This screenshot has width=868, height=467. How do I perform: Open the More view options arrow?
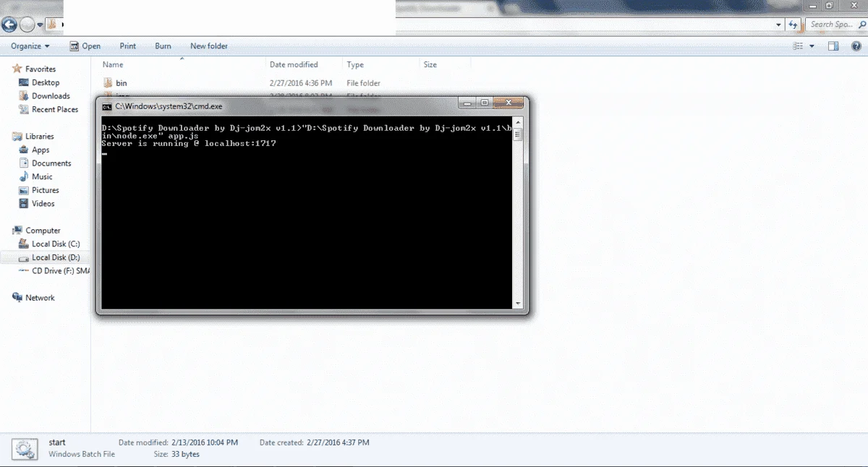pyautogui.click(x=812, y=46)
